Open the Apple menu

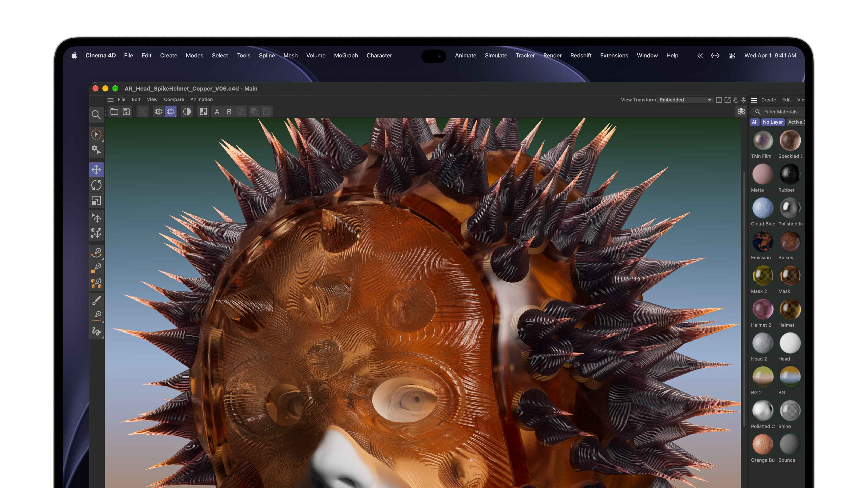click(74, 56)
